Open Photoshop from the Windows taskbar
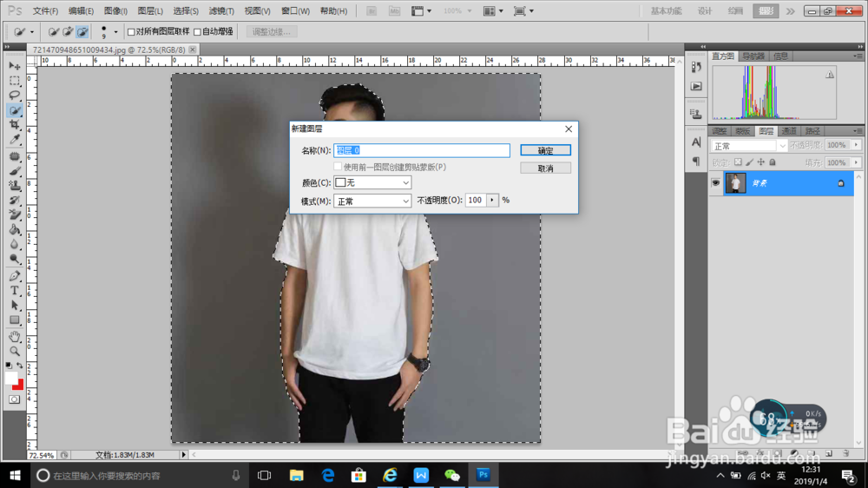The height and width of the screenshot is (488, 868). [483, 475]
